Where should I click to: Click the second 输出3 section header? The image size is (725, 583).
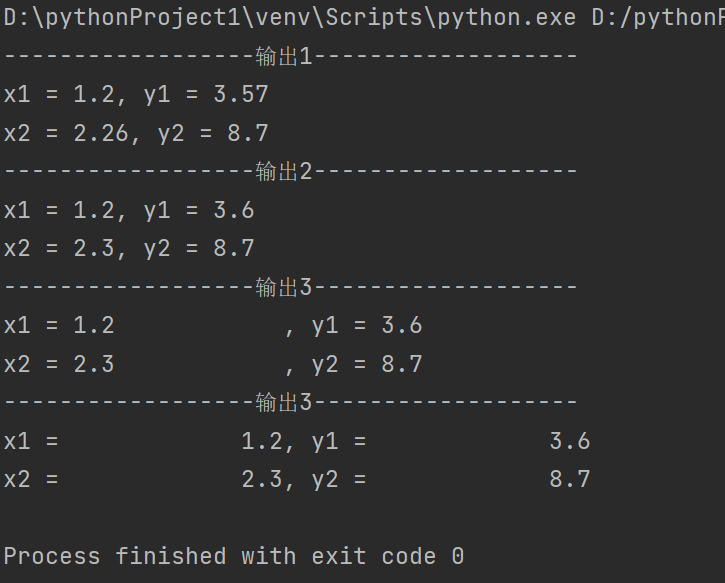tap(284, 402)
